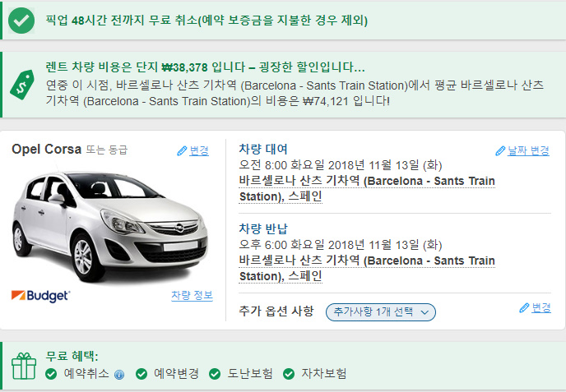Click the 예약취소 label
The image size is (566, 392).
click(86, 374)
